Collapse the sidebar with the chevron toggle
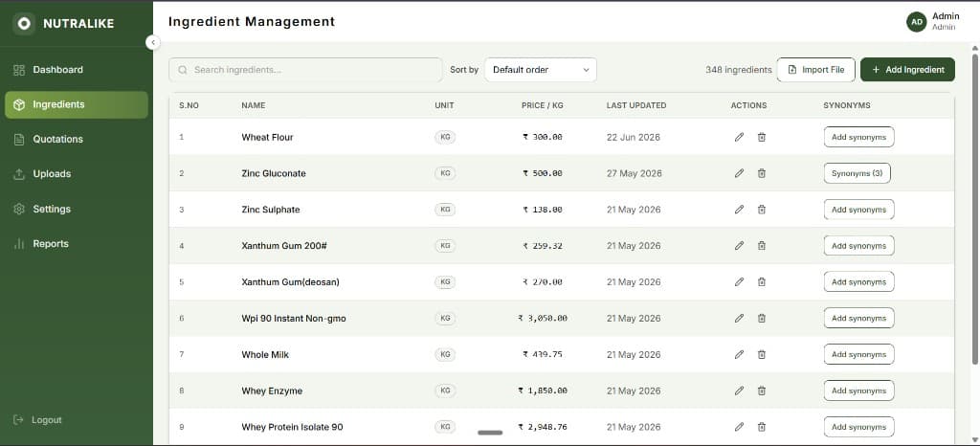The image size is (980, 446). tap(153, 42)
